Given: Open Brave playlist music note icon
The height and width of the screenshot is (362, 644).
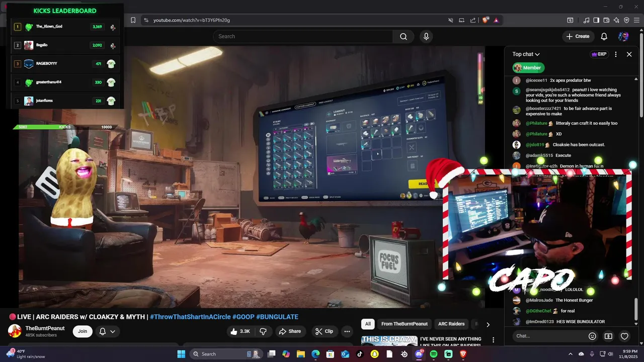Looking at the screenshot, I should pos(586,20).
